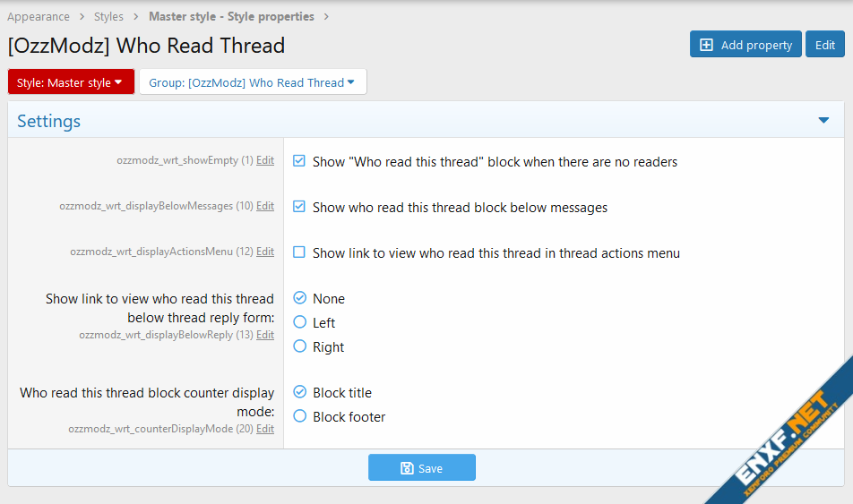Click the plus icon in Add property
Screen dimensions: 853x504
[x=706, y=45]
